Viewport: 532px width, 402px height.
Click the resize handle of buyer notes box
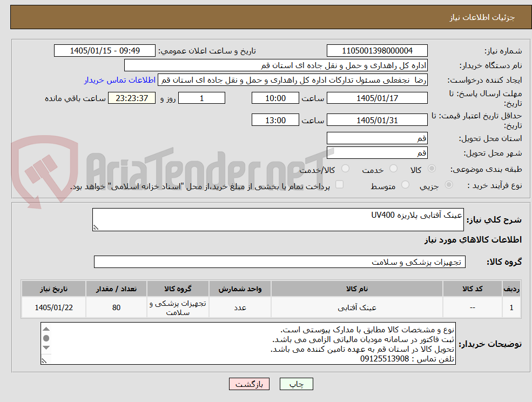tap(44, 361)
